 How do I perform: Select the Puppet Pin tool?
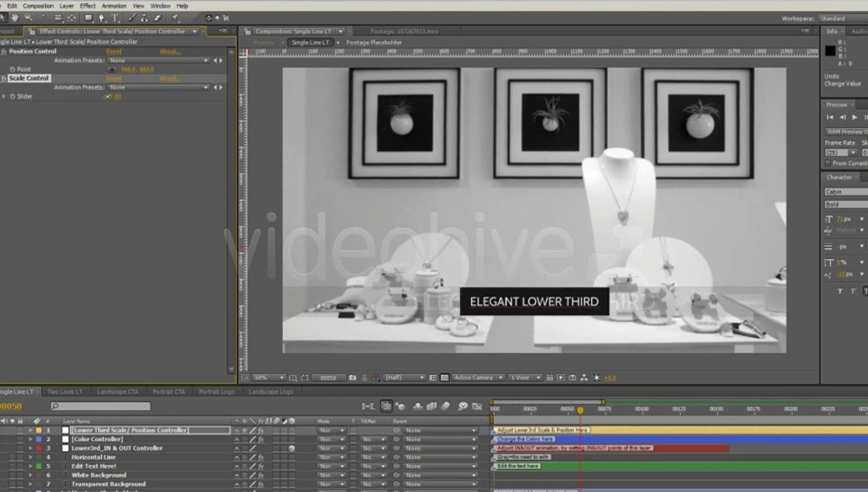[175, 18]
